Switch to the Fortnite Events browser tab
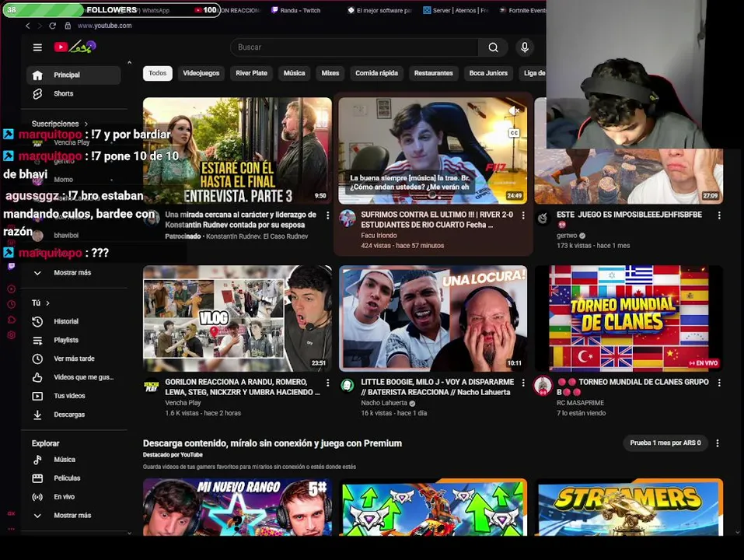 coord(522,10)
